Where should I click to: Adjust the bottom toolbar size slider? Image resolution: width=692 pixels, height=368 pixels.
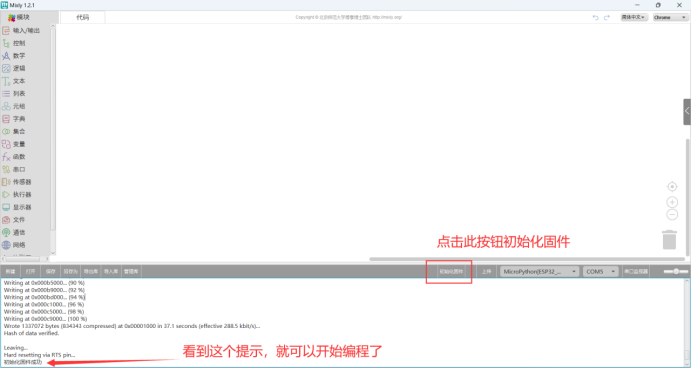[676, 271]
